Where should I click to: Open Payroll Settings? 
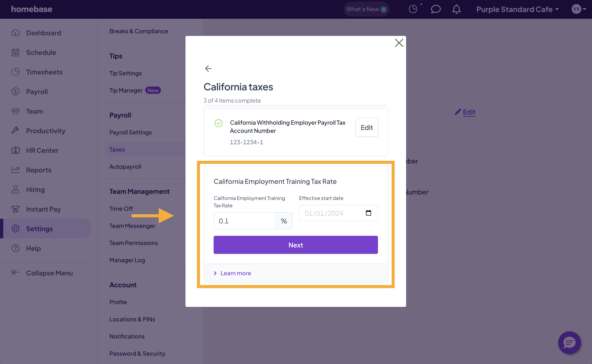click(130, 132)
